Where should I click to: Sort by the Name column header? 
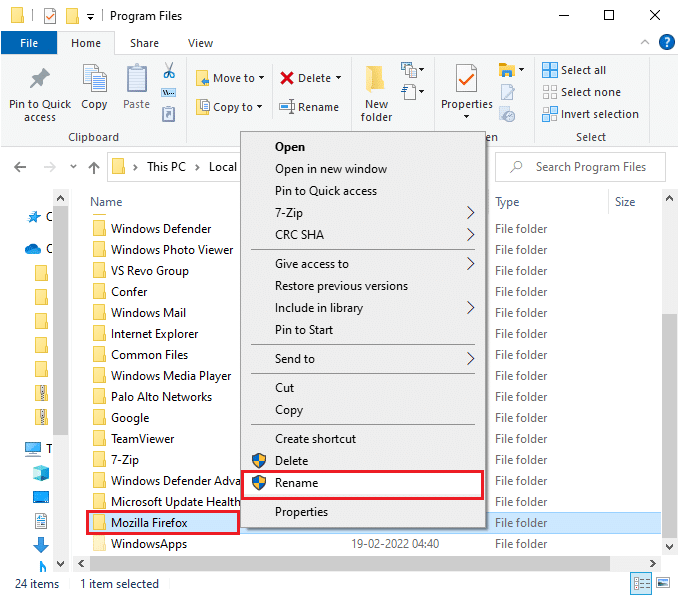(106, 202)
